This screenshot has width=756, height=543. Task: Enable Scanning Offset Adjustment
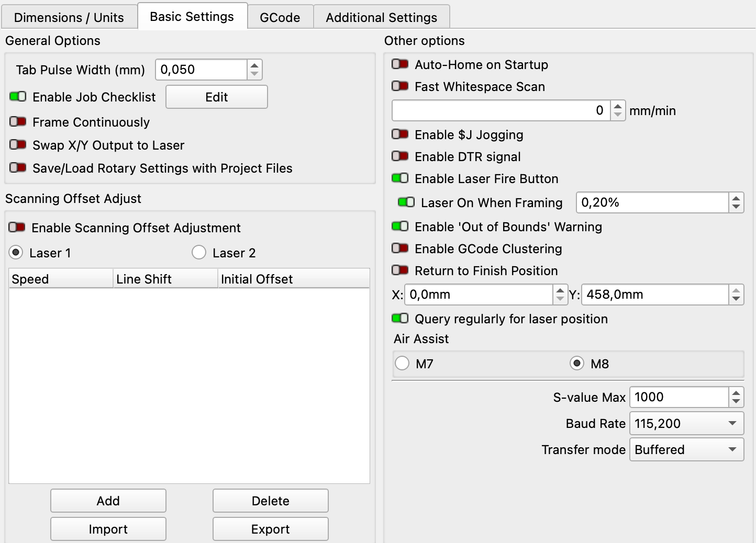coord(17,228)
